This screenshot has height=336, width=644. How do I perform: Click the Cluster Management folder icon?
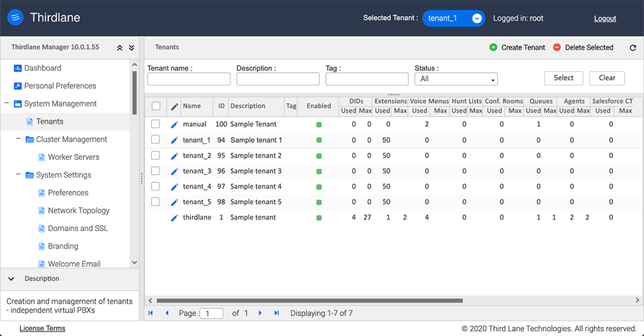pos(30,140)
